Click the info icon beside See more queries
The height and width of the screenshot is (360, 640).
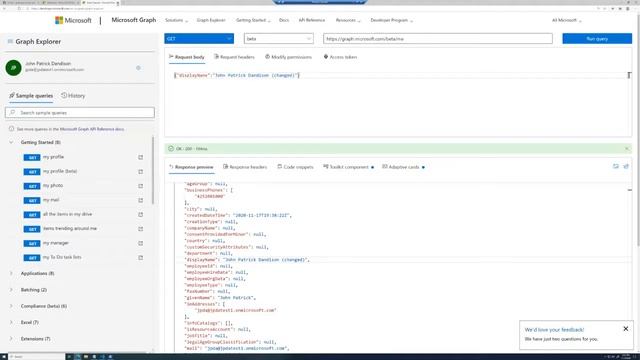11,129
